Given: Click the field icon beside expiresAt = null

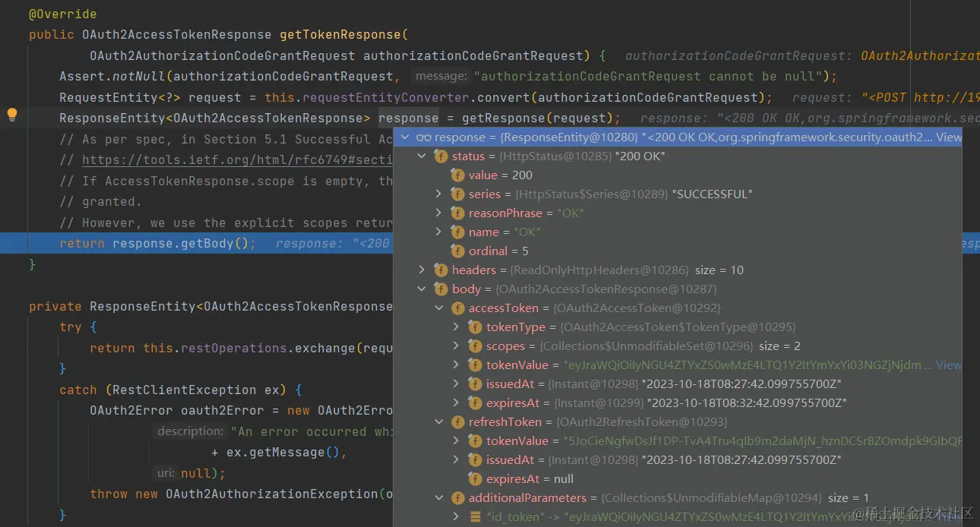Looking at the screenshot, I should (476, 479).
